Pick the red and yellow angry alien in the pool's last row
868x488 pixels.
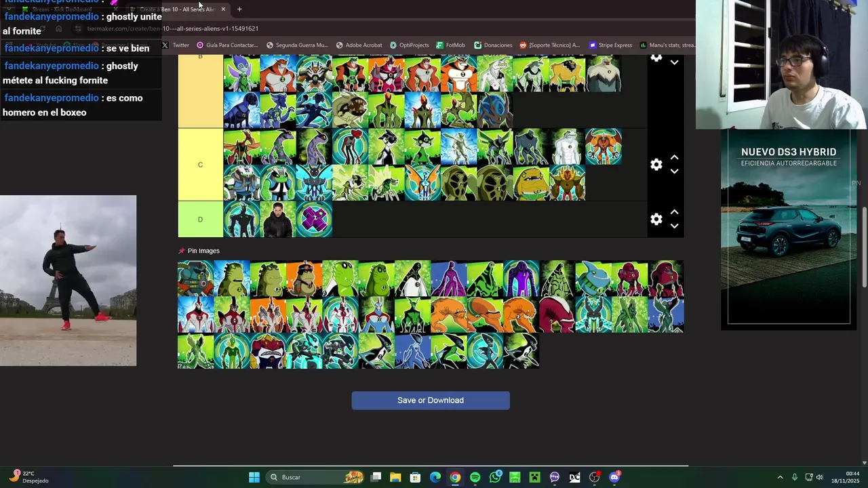click(268, 351)
